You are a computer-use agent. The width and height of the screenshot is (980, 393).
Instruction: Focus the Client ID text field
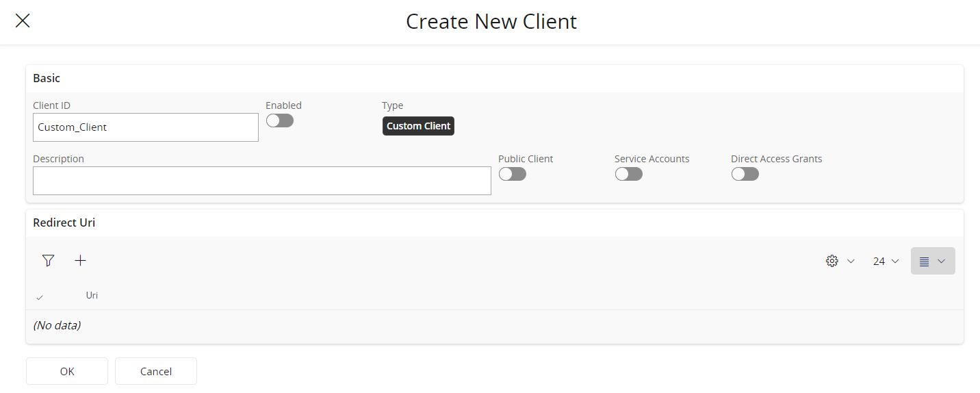[x=146, y=127]
